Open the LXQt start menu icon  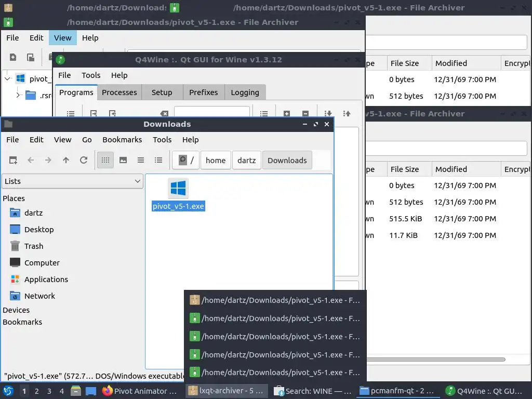(8, 391)
